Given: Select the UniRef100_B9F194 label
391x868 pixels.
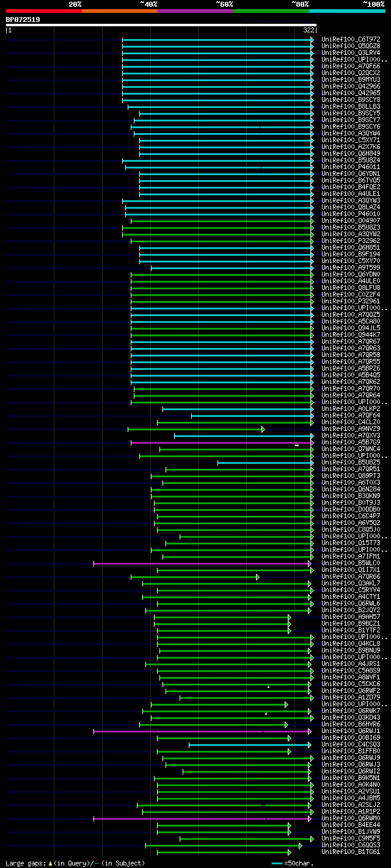Looking at the screenshot, I should pos(351,254).
